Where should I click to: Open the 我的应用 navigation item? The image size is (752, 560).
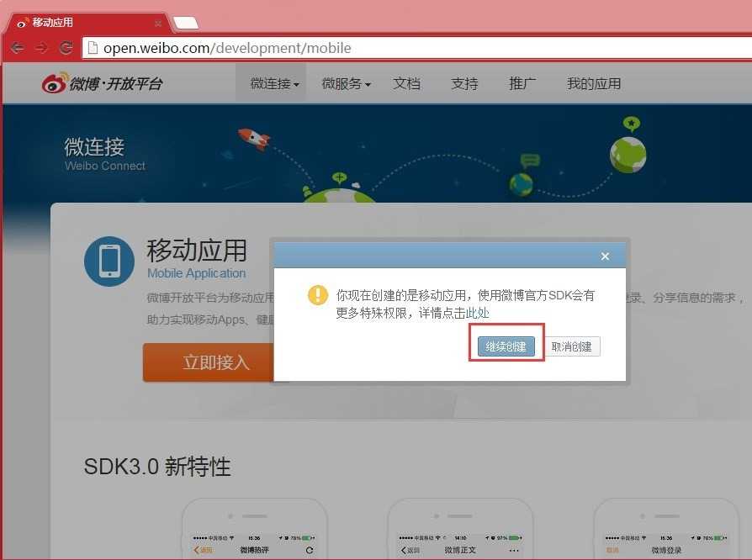[x=596, y=83]
